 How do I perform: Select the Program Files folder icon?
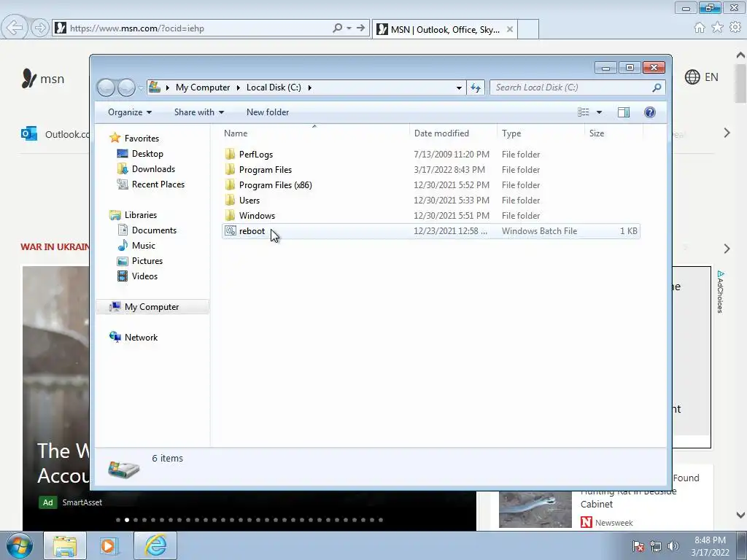coord(230,169)
